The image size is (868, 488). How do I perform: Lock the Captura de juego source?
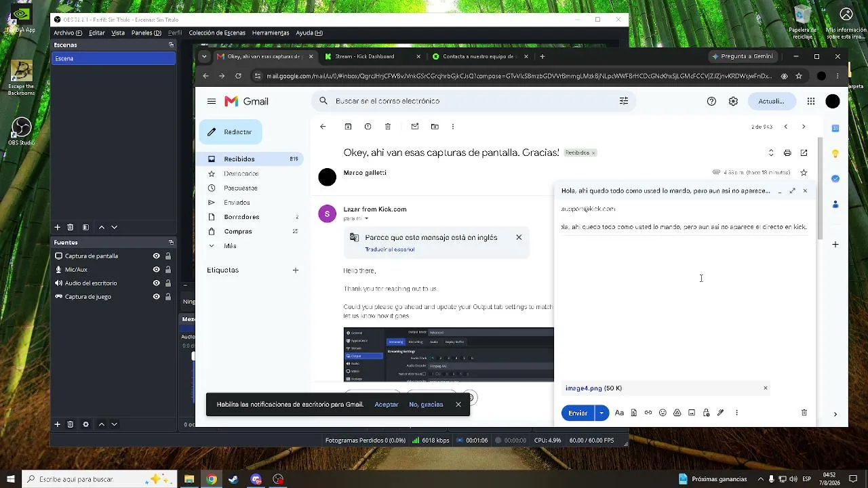click(x=168, y=297)
